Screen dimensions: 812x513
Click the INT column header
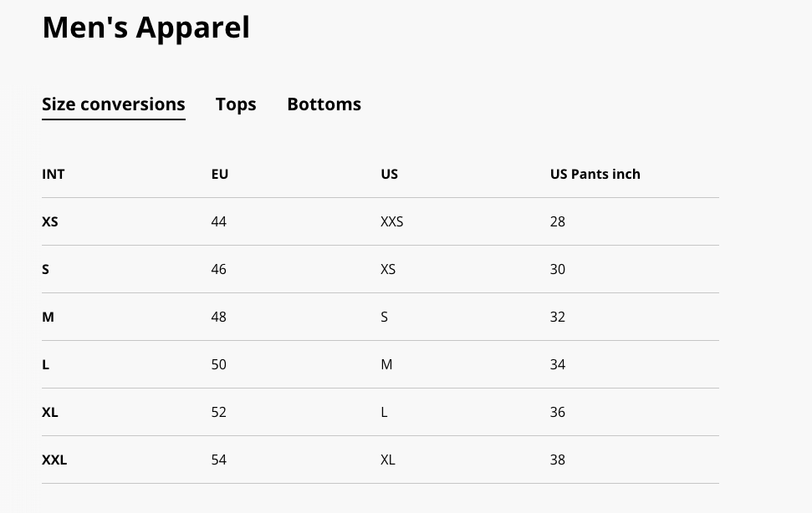pos(54,175)
